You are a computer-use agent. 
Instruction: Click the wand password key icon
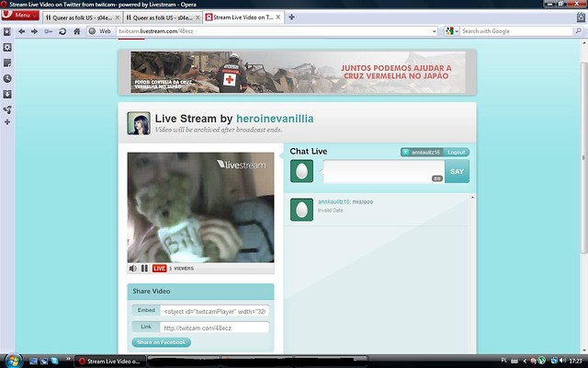coord(49,31)
